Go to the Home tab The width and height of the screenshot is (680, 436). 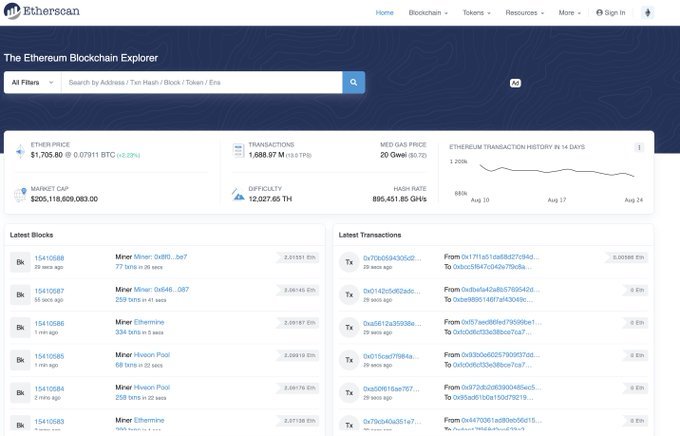tap(385, 13)
